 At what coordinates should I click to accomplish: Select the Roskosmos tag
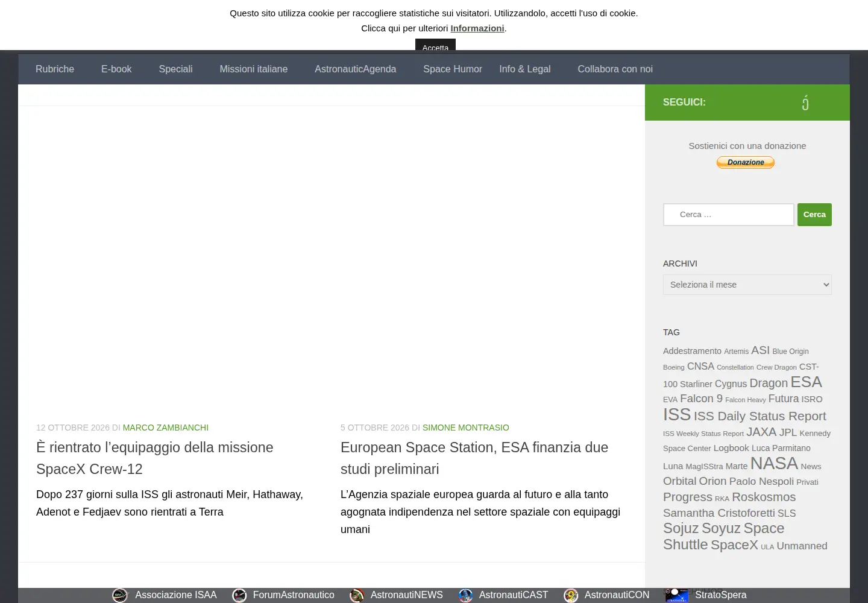tap(764, 497)
